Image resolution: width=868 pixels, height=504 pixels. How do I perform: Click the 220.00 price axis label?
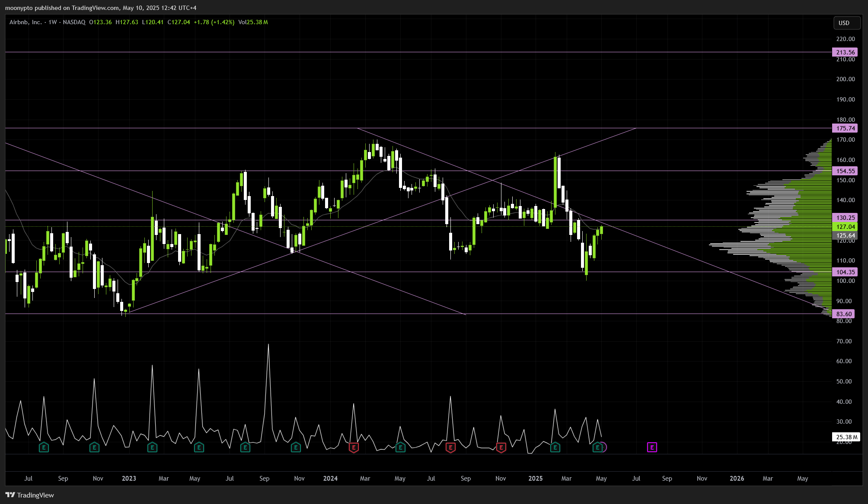click(846, 39)
